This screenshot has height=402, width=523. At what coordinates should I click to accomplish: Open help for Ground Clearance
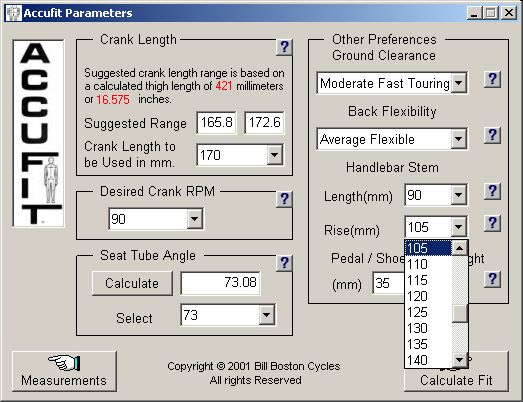(493, 79)
